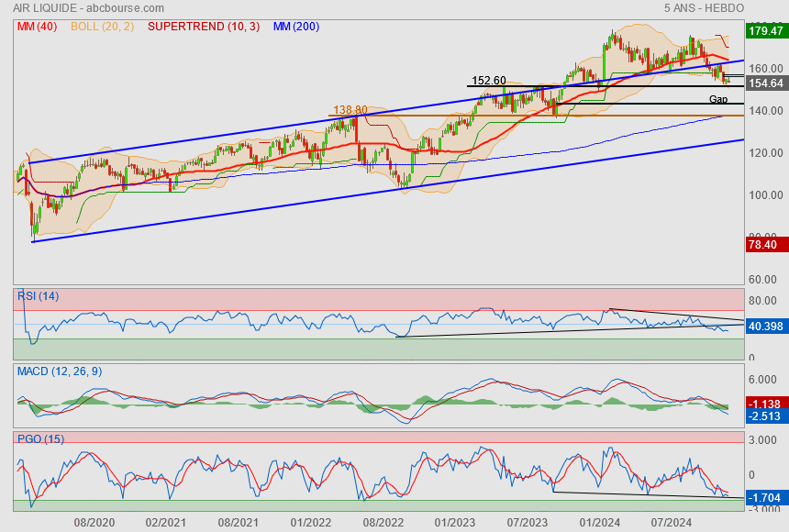
Task: Click the 140.00 price axis label
Action: click(766, 111)
